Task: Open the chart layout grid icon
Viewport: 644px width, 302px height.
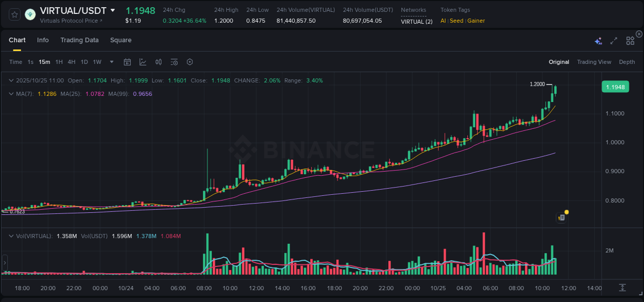Action: point(630,40)
